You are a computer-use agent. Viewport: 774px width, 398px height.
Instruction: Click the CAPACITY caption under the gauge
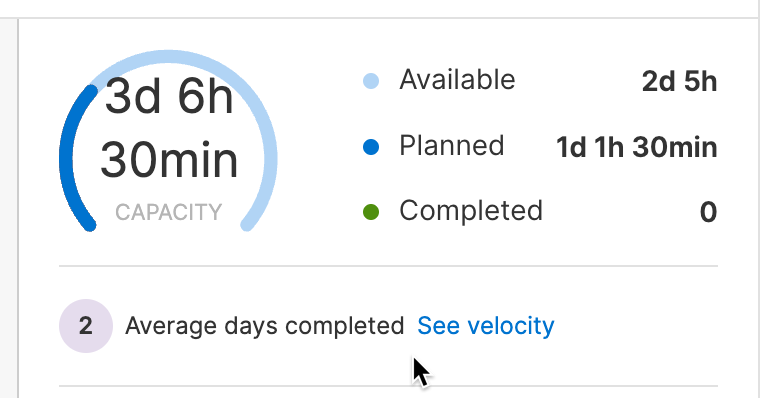tap(169, 212)
